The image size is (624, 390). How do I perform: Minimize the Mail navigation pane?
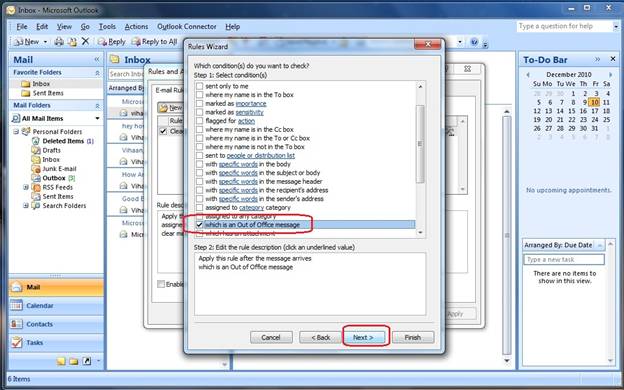(x=97, y=60)
